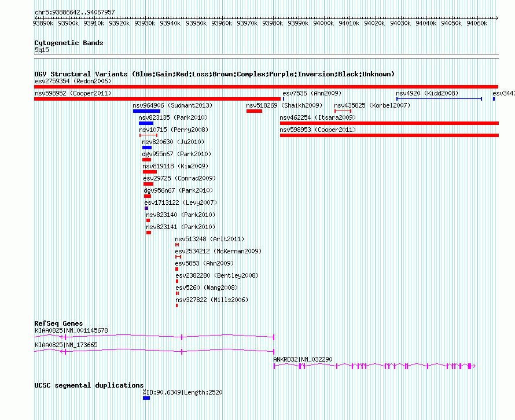This screenshot has height=420, width=515.
Task: Select the DGV Structural Variants track heading
Action: [215, 74]
